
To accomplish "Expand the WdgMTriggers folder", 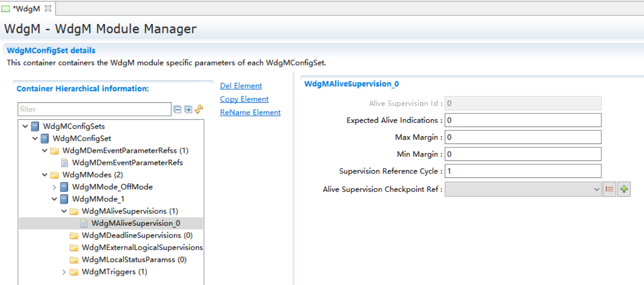I will pos(64,272).
